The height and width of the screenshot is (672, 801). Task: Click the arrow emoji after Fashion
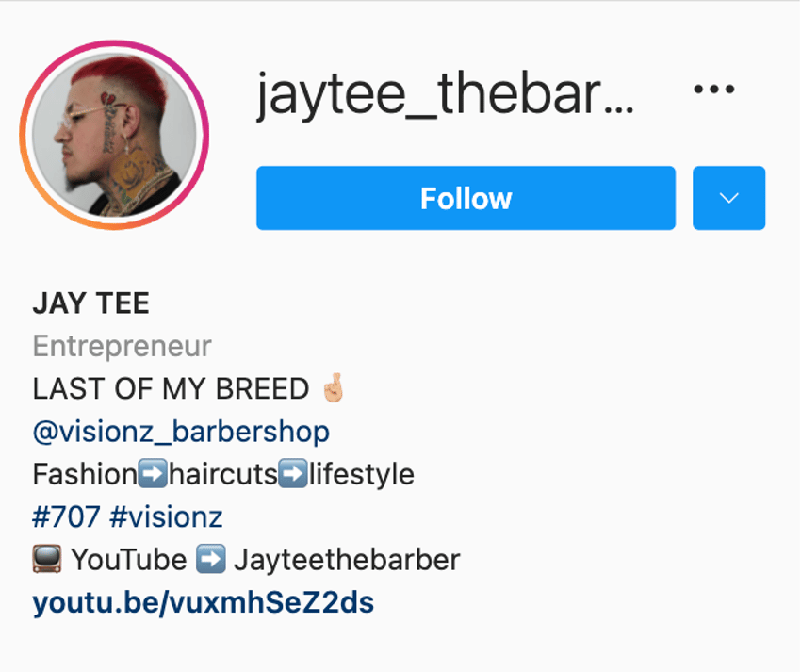click(x=154, y=474)
